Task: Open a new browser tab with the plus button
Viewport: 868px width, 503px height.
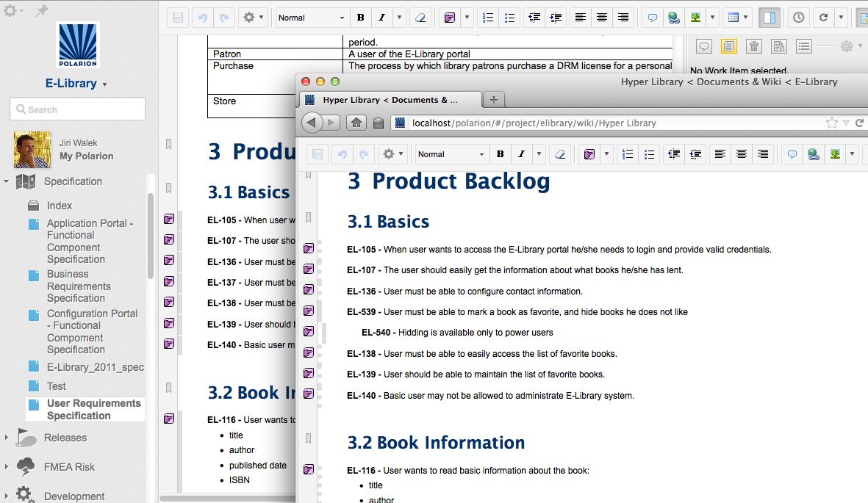Action: click(x=494, y=100)
